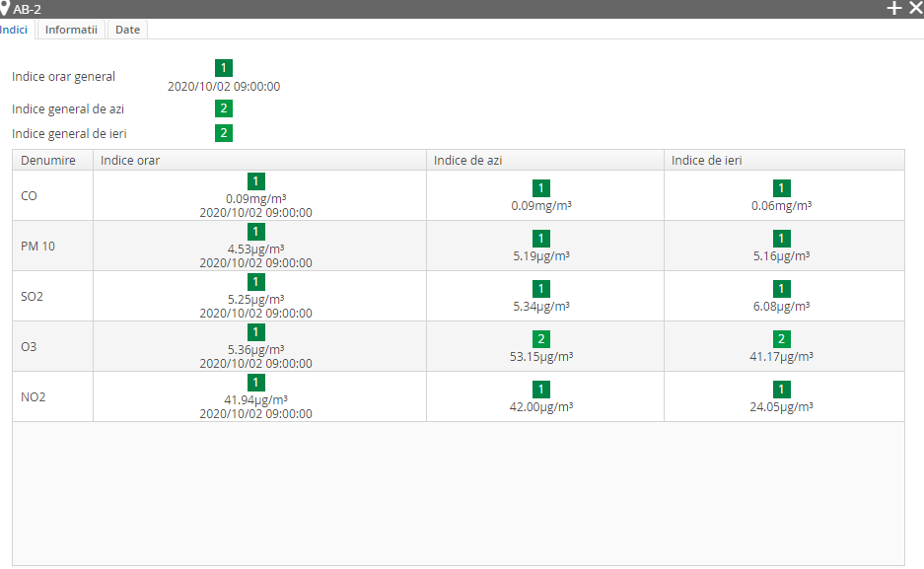This screenshot has height=569, width=924.
Task: Click CO today's index badge
Action: [x=541, y=188]
